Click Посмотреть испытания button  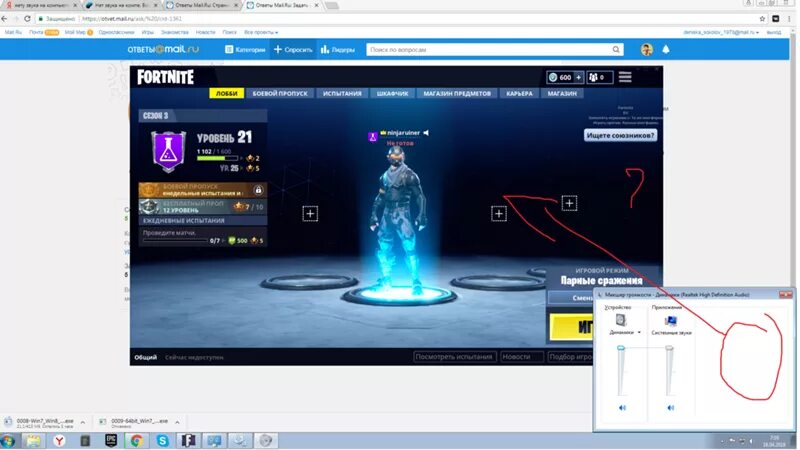[454, 357]
